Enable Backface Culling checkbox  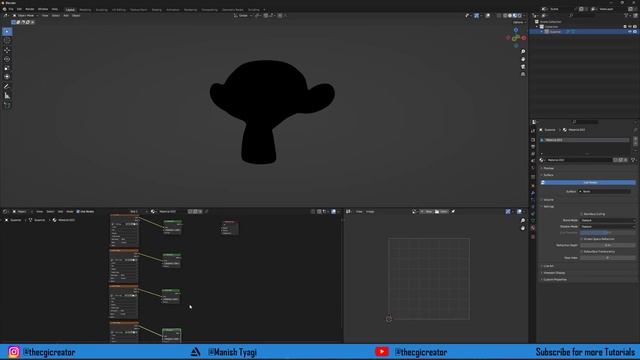582,214
